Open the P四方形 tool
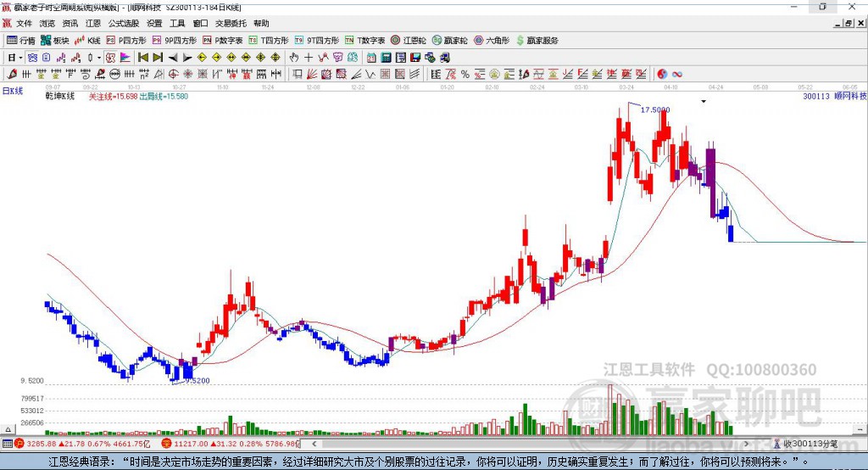868x470 pixels. [126, 41]
